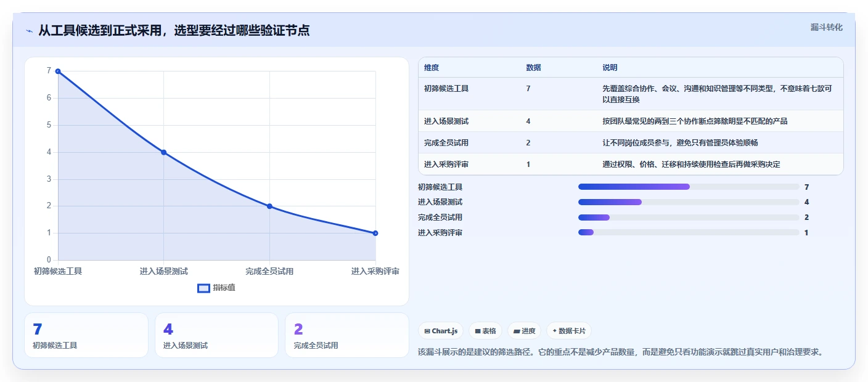Click value 1 beside 进入采购评审 progress bar
This screenshot has height=382, width=868.
[x=806, y=233]
